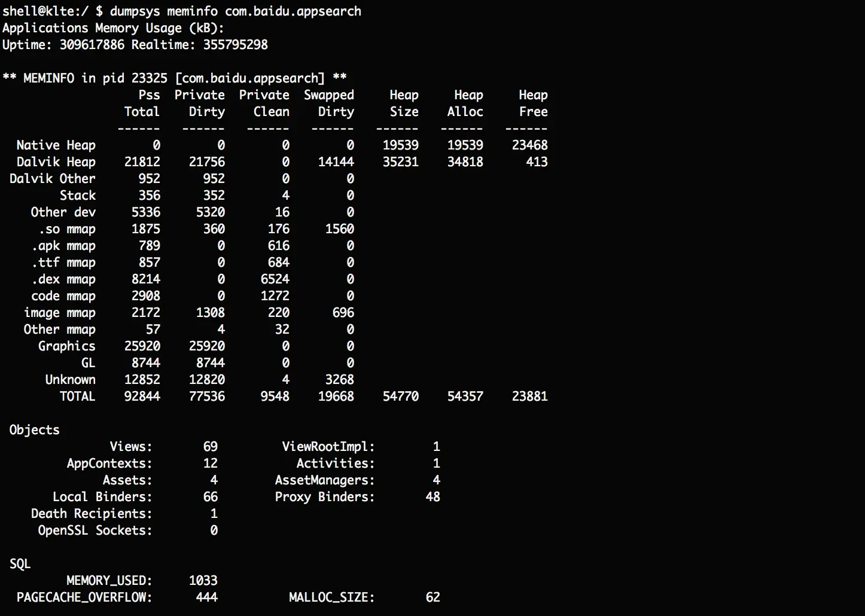Screen dimensions: 865x616
Task: Click Dalvik Heap Size value 35231
Action: [401, 162]
